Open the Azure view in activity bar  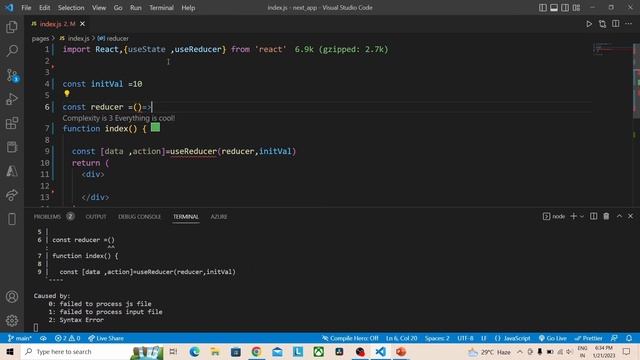tap(12, 171)
